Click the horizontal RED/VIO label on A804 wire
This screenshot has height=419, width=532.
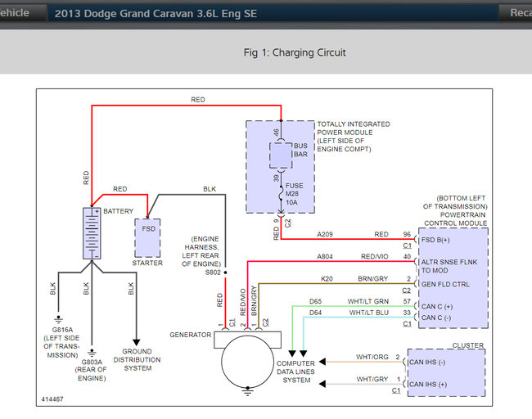click(x=375, y=257)
